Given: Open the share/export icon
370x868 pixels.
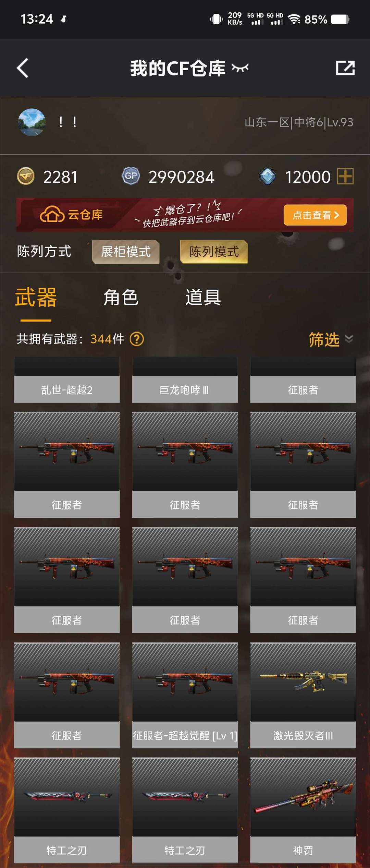Looking at the screenshot, I should pos(345,68).
